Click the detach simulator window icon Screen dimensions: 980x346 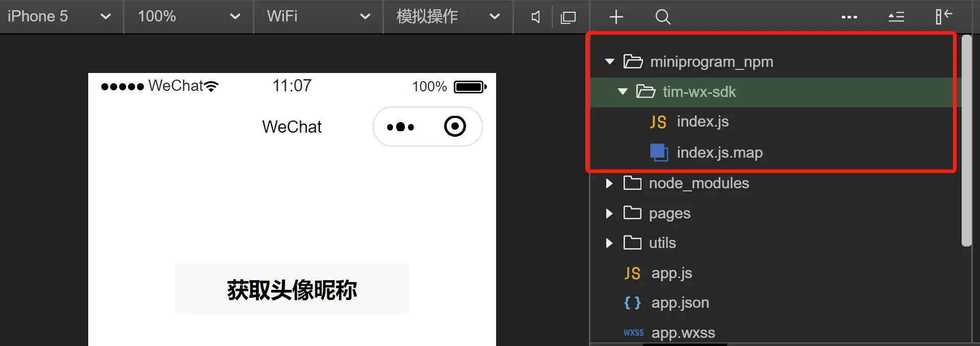point(568,17)
